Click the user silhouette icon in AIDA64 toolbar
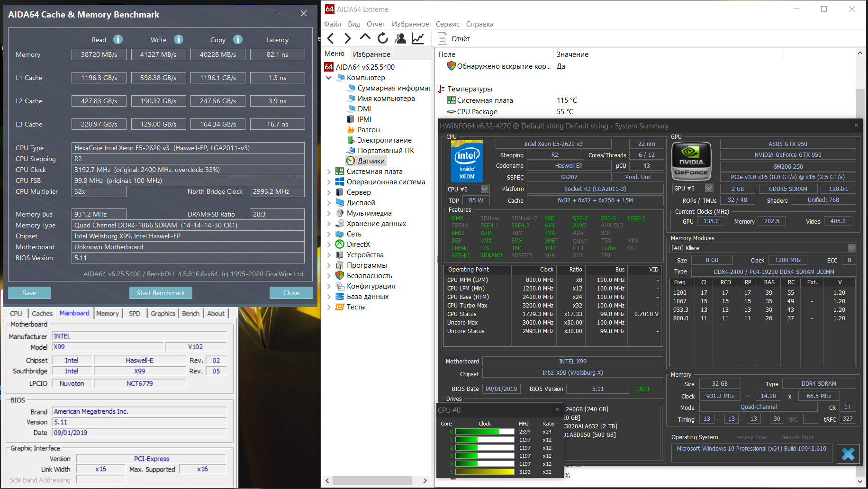The width and height of the screenshot is (868, 489). 400,38
